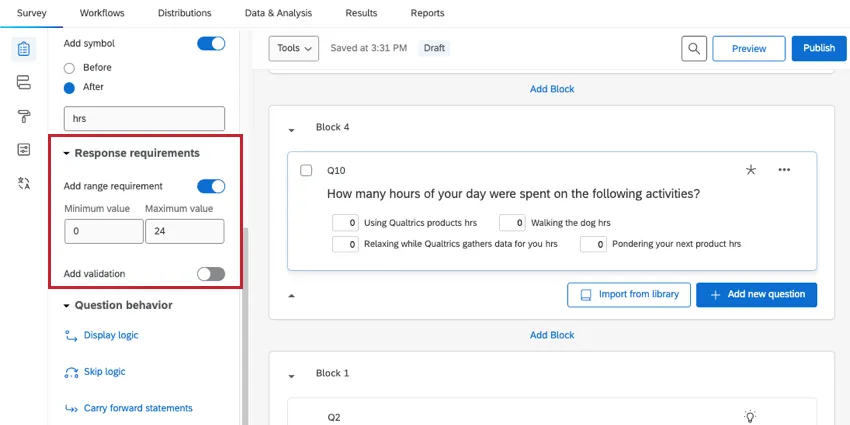Viewport: 850px width, 425px height.
Task: Open Q10 three-dot options menu
Action: tap(784, 170)
